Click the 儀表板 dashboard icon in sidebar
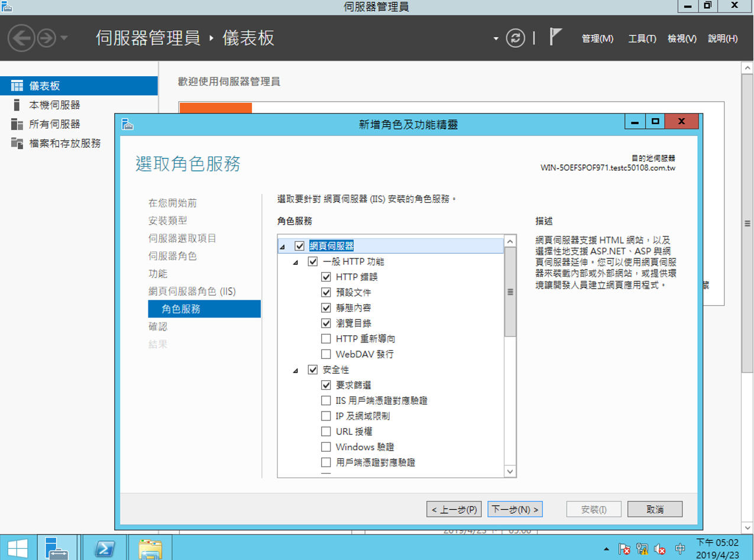 click(17, 86)
